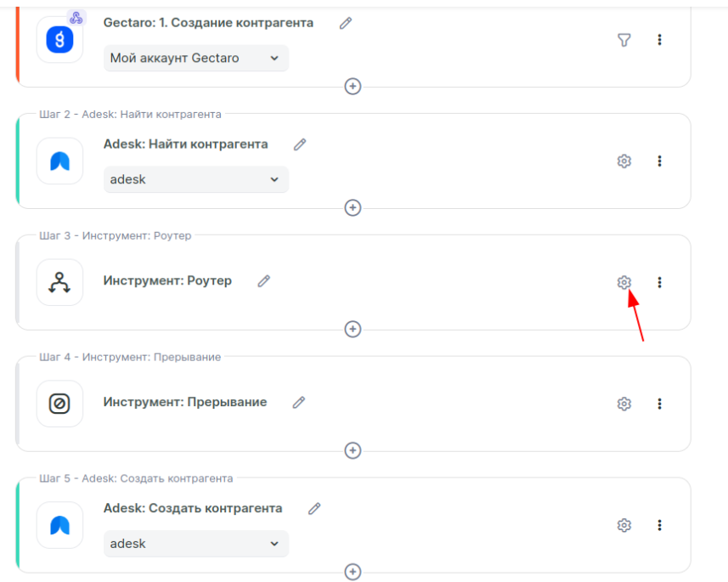Open three-dot menu for Роутер step
728x582 pixels.
(x=660, y=282)
